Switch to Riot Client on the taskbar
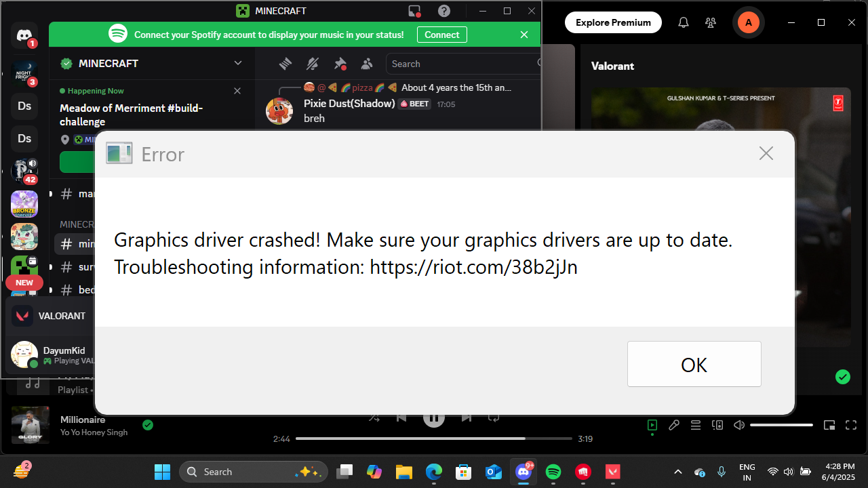 583,472
